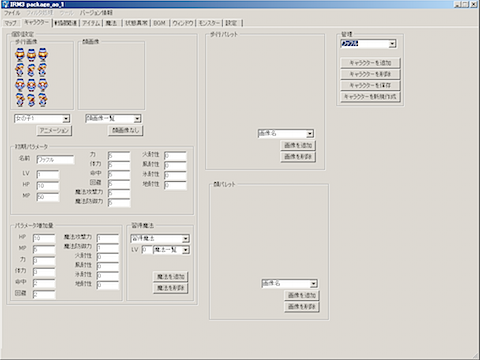Click the 名前 field in 初期パラメータ

coord(55,160)
